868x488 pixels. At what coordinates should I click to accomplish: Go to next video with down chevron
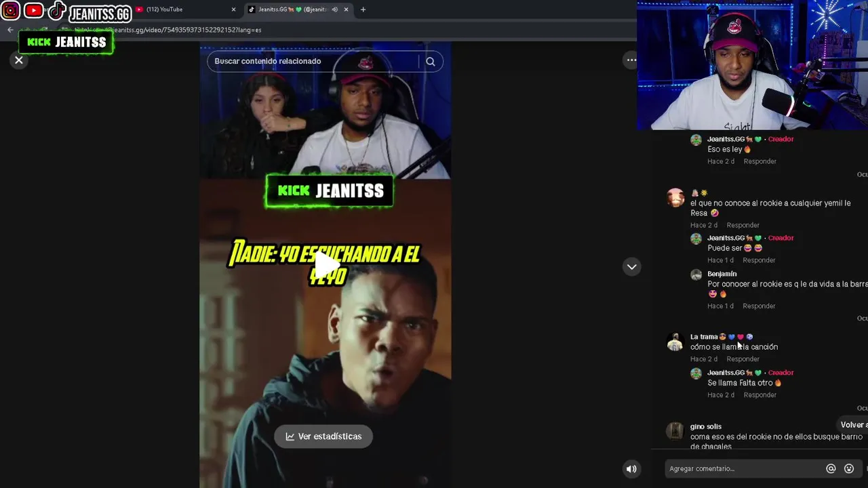pyautogui.click(x=631, y=267)
